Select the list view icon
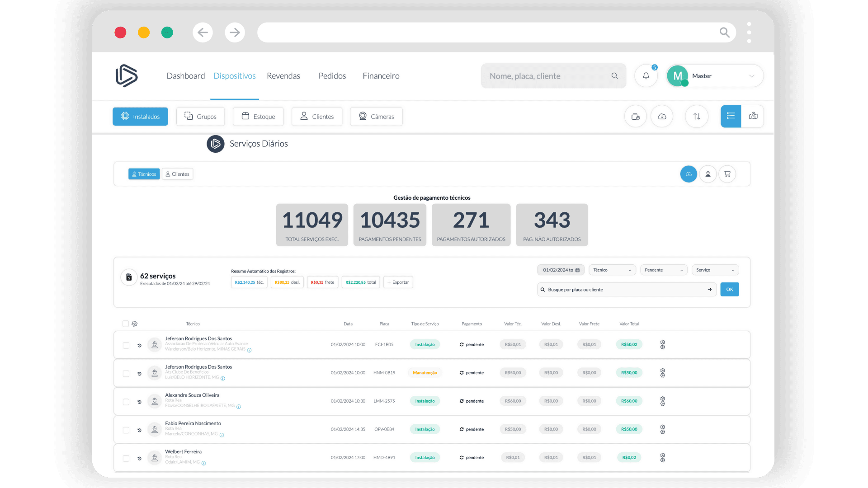 coord(731,116)
